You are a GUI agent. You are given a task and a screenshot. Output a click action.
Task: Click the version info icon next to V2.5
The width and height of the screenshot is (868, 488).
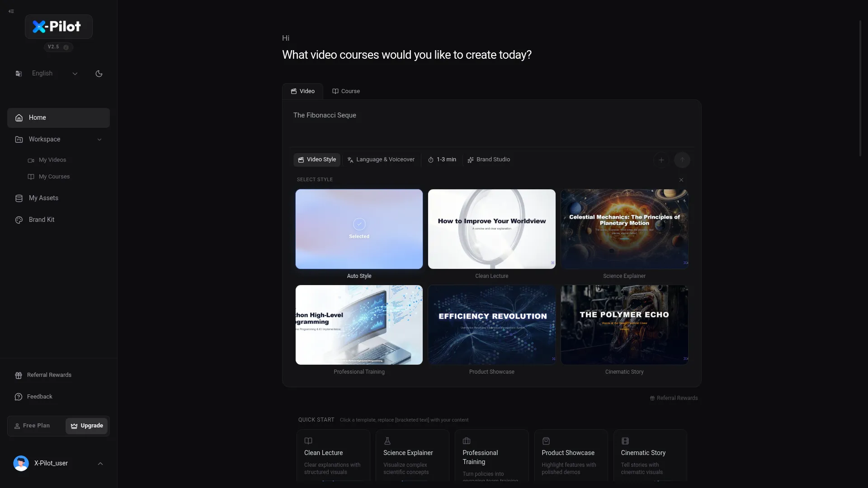coord(66,47)
